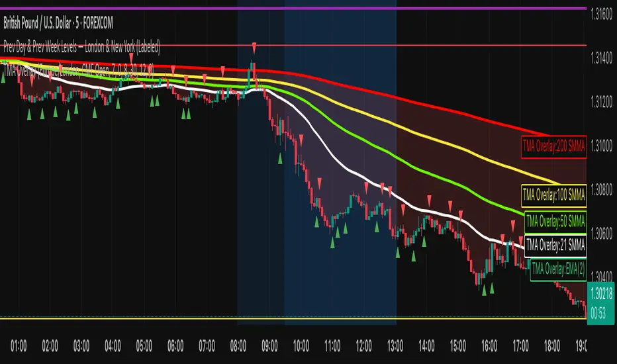The image size is (617, 364).
Task: Click the 06:00 time axis label
Action: tap(175, 346)
